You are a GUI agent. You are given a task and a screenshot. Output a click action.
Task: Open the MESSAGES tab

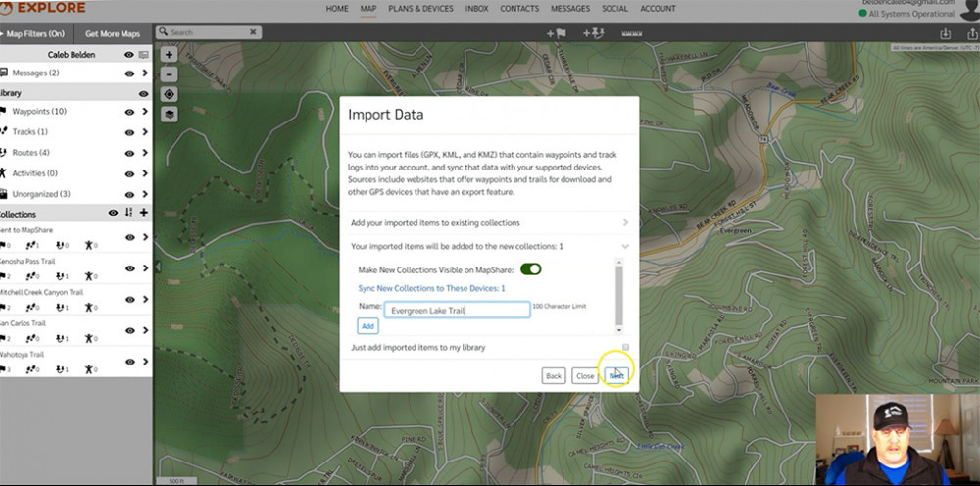[x=570, y=9]
